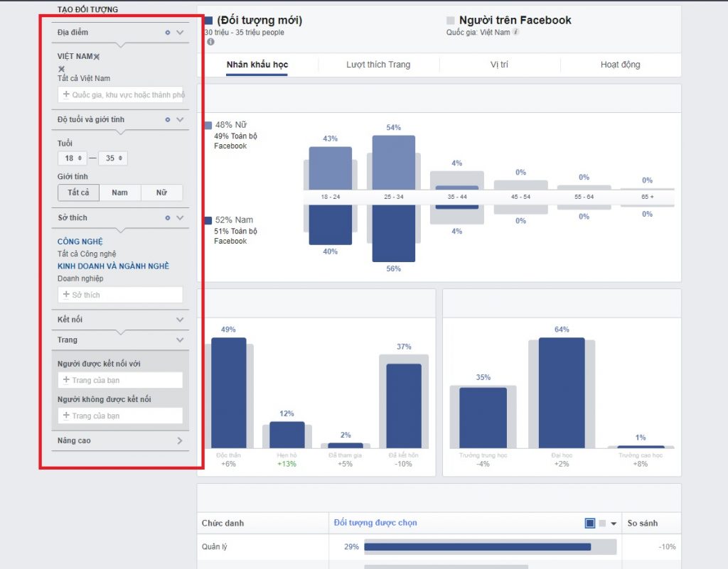Click the Doanh nghiệp interest item
Screen dimensions: 728x569
pos(80,278)
